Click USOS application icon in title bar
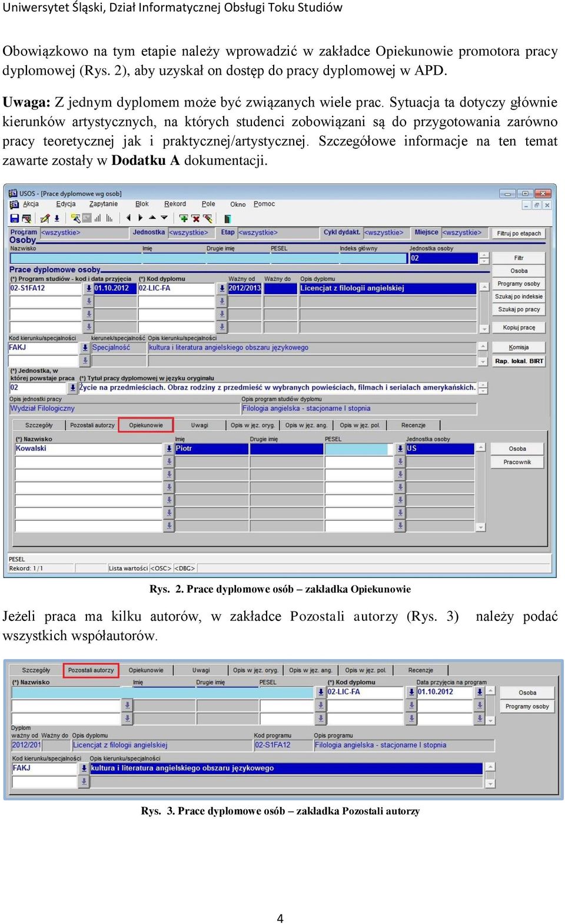 click(x=13, y=193)
